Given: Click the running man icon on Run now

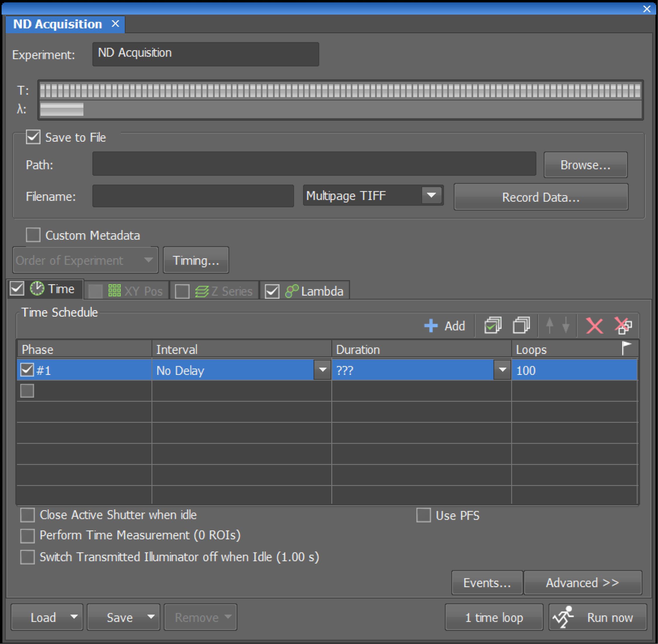Looking at the screenshot, I should point(563,617).
